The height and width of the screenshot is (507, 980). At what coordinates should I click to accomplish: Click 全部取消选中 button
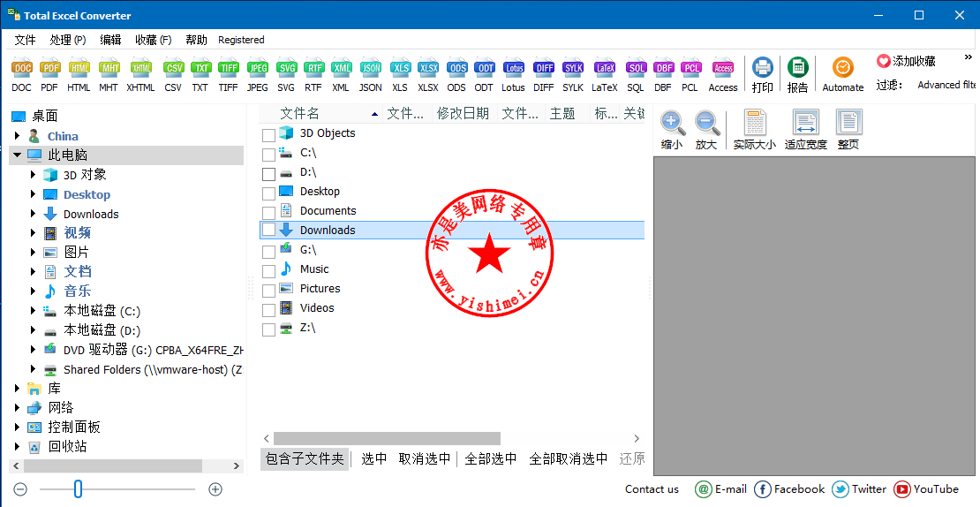(568, 459)
